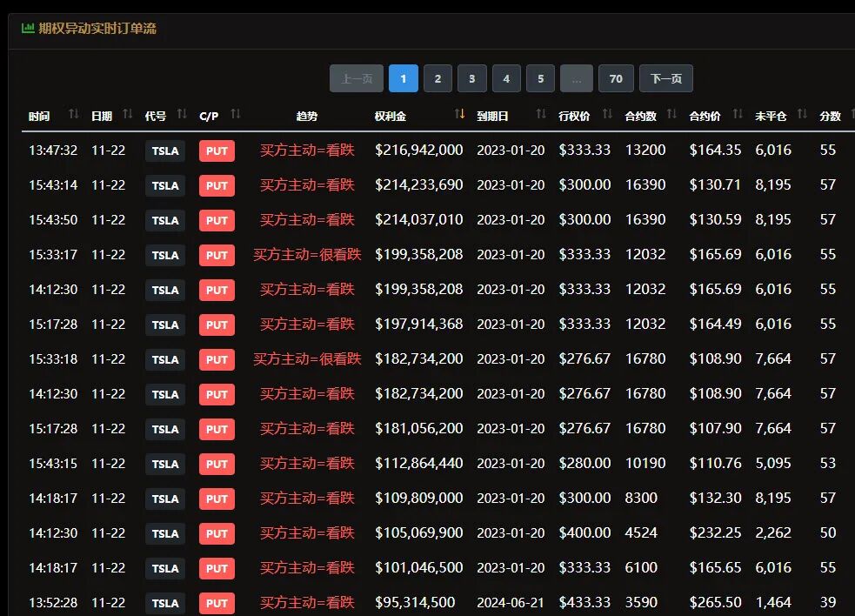Select the 买方主动=很看跌 text in the 15:33:17 row
855x616 pixels.
(307, 255)
